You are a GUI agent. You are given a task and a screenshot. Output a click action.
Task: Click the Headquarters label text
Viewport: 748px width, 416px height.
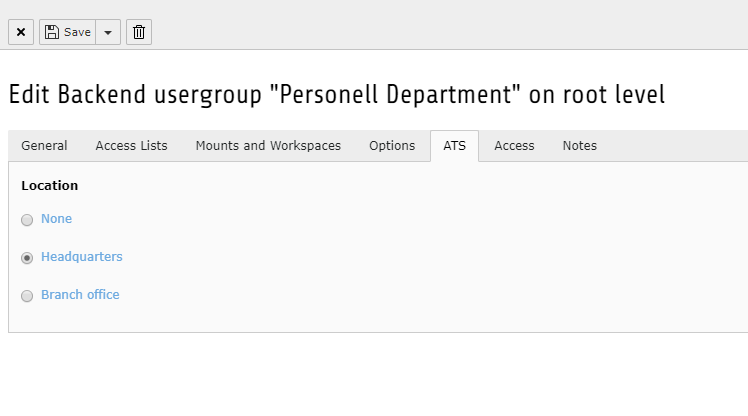81,257
